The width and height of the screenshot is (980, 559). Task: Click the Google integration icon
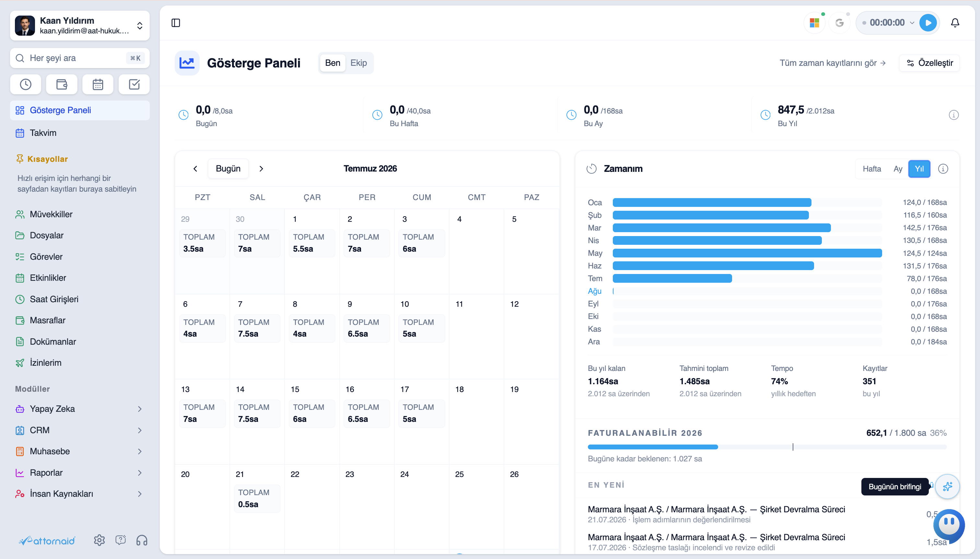pyautogui.click(x=840, y=23)
